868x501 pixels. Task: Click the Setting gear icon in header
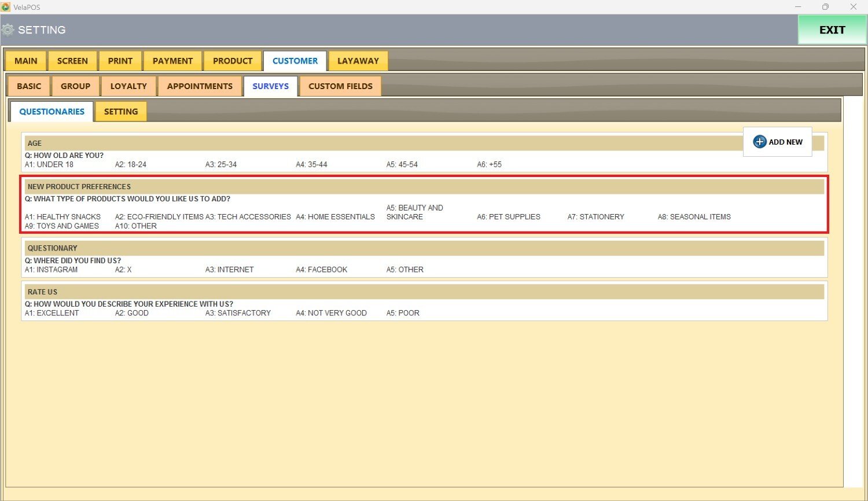pyautogui.click(x=8, y=30)
